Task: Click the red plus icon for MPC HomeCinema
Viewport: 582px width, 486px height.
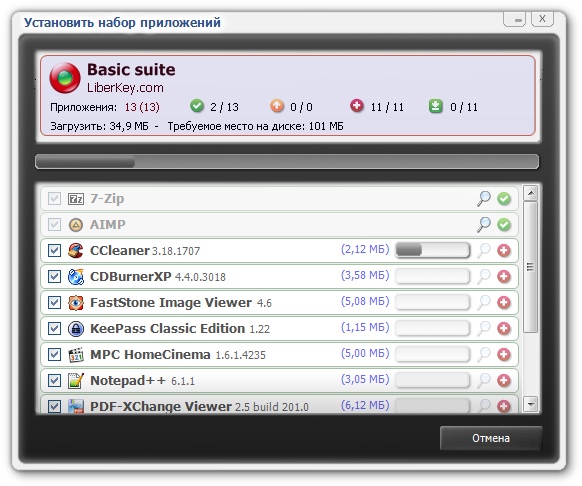Action: point(504,355)
